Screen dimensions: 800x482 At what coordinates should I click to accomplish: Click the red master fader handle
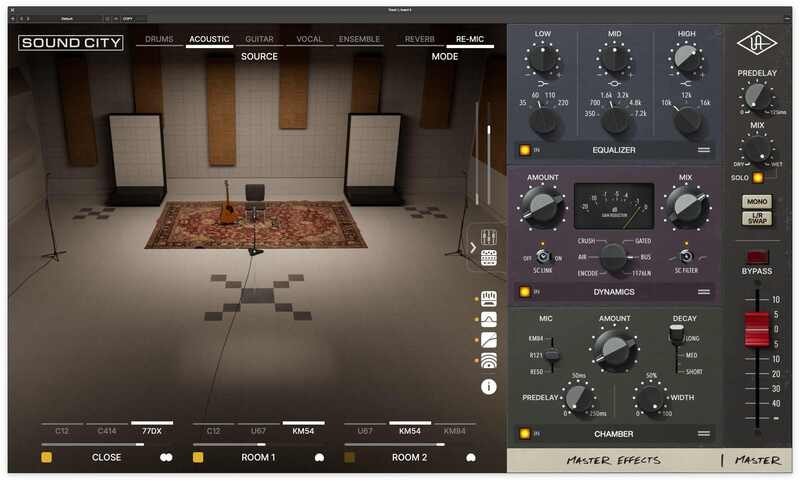point(755,330)
